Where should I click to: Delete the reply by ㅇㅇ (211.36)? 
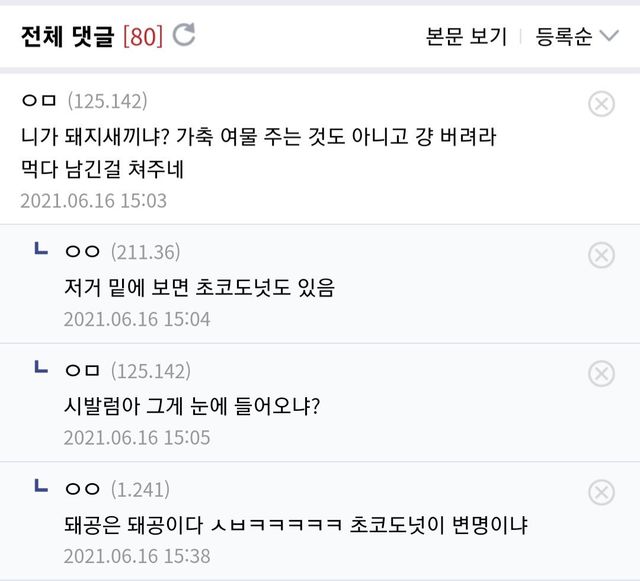click(x=601, y=256)
